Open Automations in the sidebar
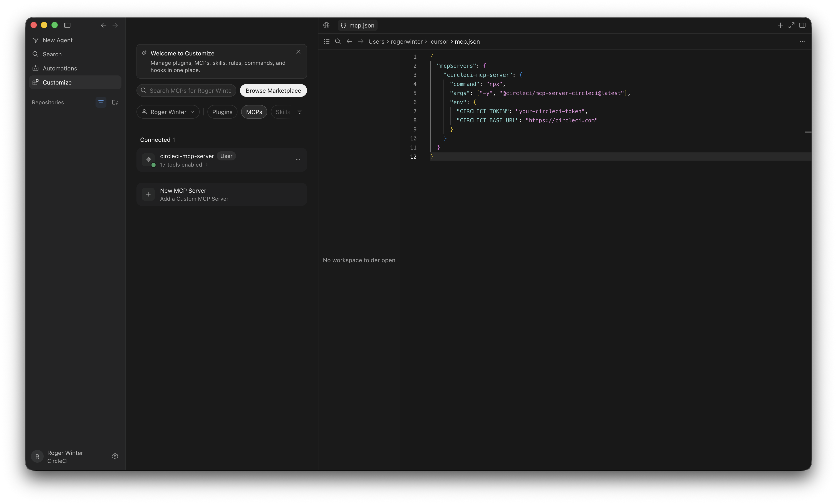 click(75, 68)
